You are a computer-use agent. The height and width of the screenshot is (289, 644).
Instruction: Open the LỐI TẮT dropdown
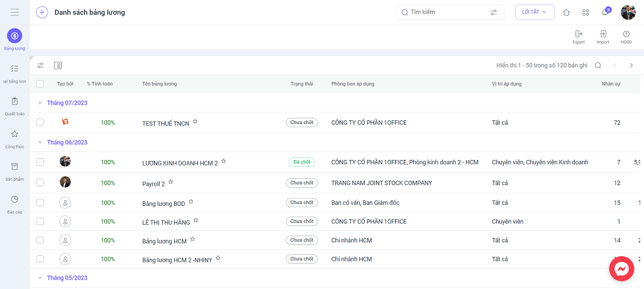tap(535, 13)
